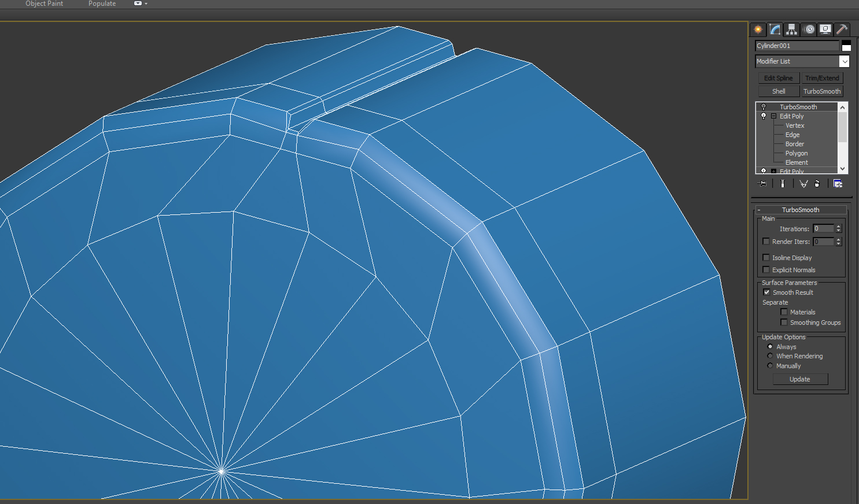859x504 pixels.
Task: Click the Render Iters value field
Action: click(x=824, y=242)
